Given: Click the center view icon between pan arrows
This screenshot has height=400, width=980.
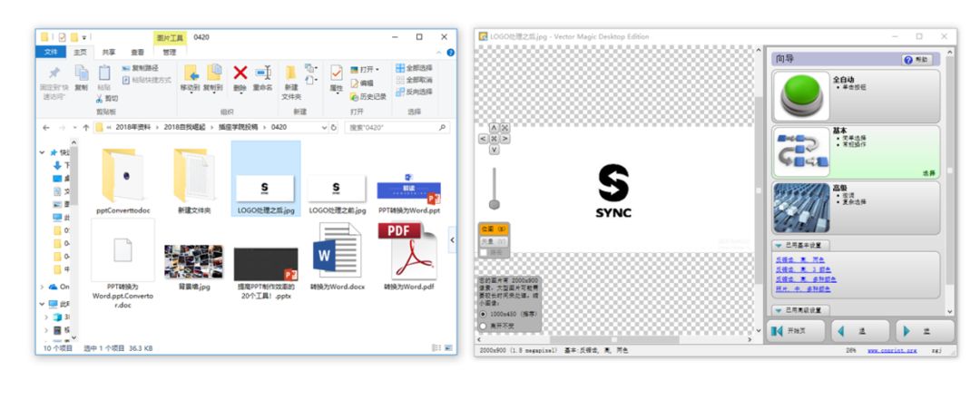Looking at the screenshot, I should [x=494, y=139].
